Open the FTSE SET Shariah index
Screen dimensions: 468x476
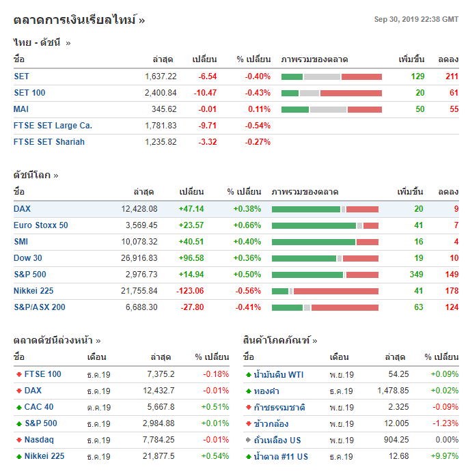(x=49, y=142)
